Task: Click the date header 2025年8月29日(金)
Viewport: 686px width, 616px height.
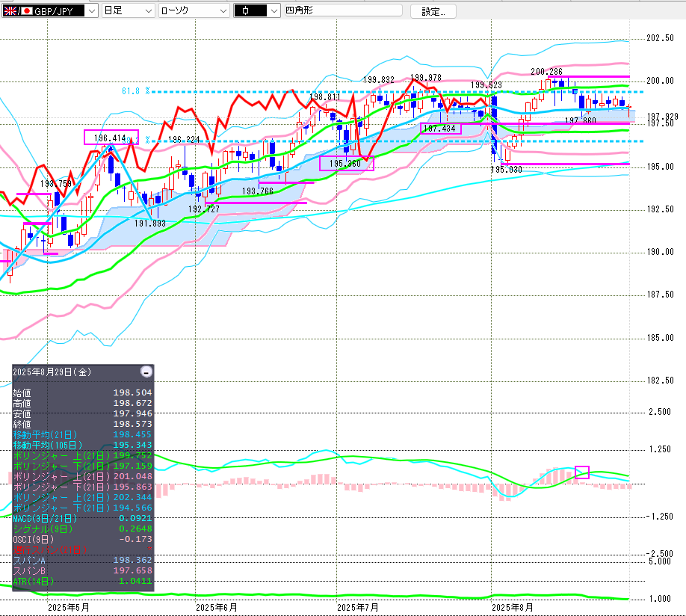Action: pyautogui.click(x=52, y=372)
